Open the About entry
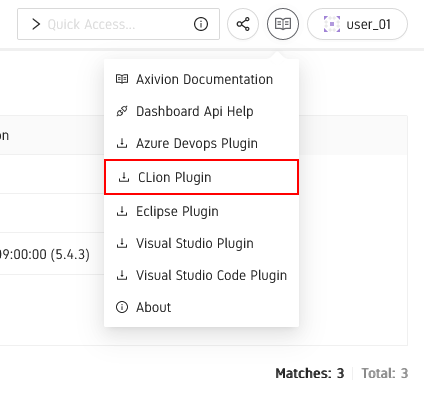Screen dimensions: 424x400 point(201,307)
